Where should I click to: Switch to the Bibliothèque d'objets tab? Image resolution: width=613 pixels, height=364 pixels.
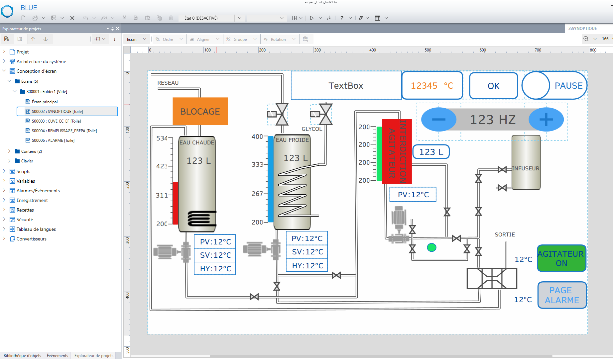click(x=22, y=355)
